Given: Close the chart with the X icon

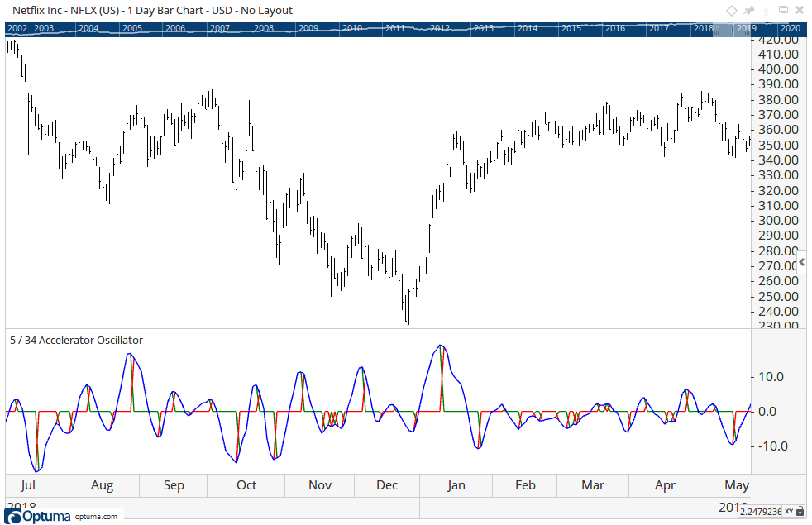Looking at the screenshot, I should [800, 11].
